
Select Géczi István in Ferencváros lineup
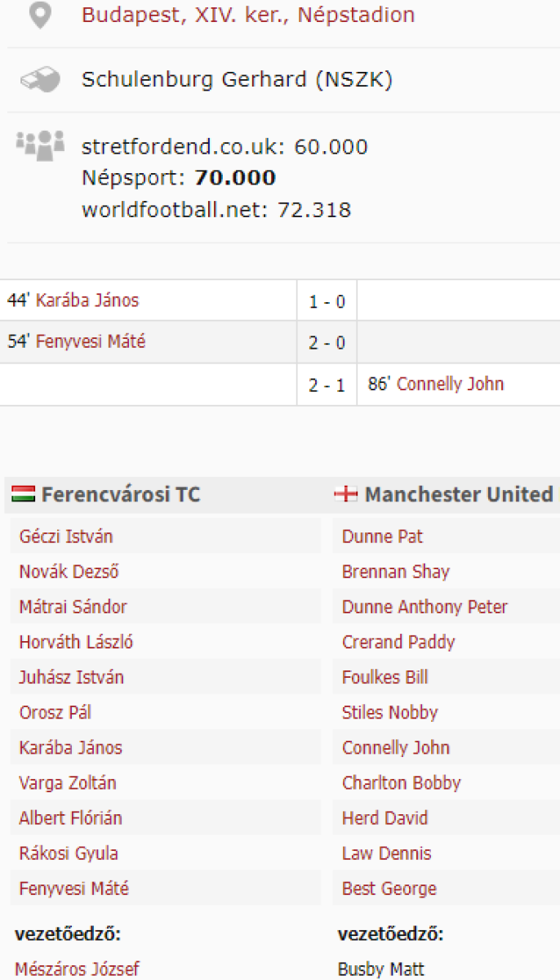coord(66,537)
